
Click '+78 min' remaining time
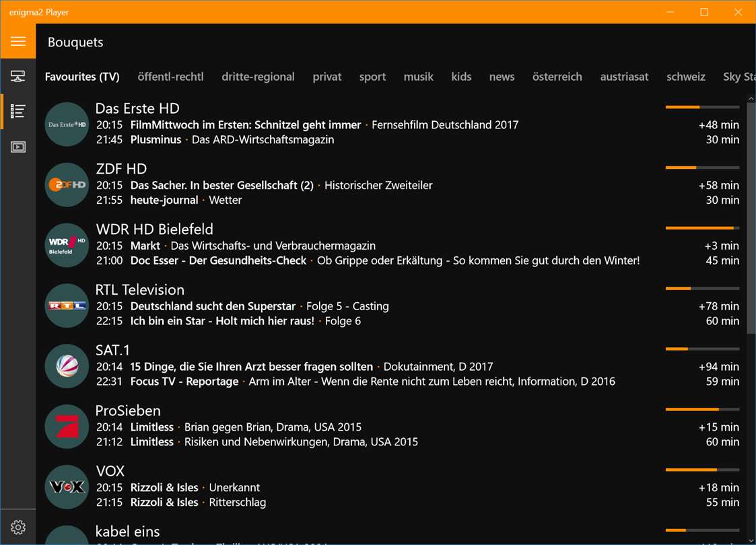718,306
